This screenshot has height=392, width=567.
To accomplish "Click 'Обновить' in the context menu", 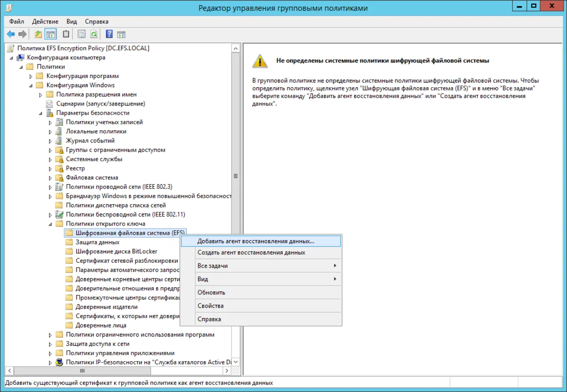I will click(x=261, y=292).
